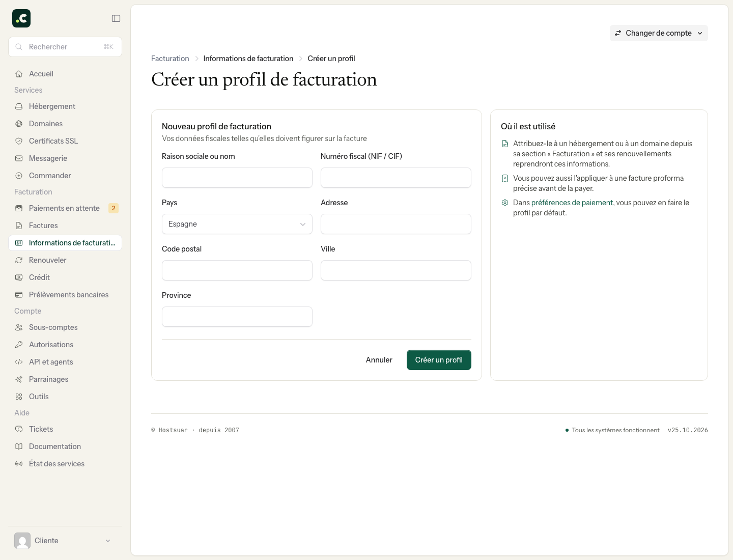The width and height of the screenshot is (733, 560).
Task: Open Documentation in sidebar
Action: click(65, 446)
